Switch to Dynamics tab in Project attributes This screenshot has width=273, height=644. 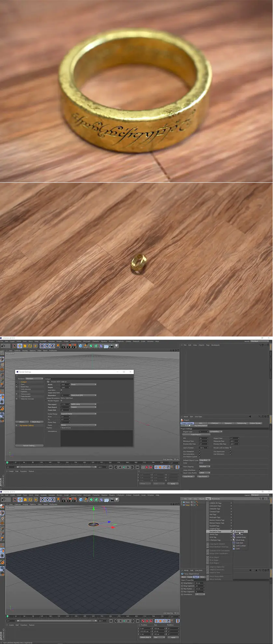[228, 423]
